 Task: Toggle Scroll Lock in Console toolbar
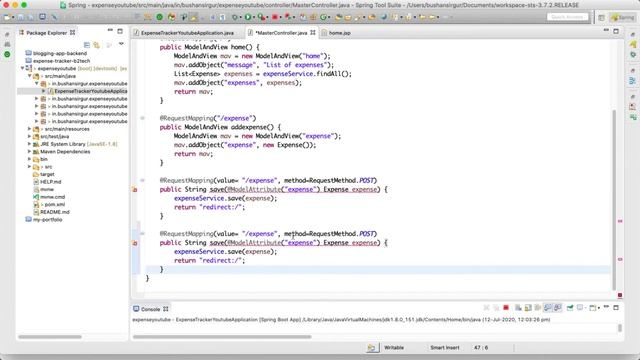pos(528,308)
